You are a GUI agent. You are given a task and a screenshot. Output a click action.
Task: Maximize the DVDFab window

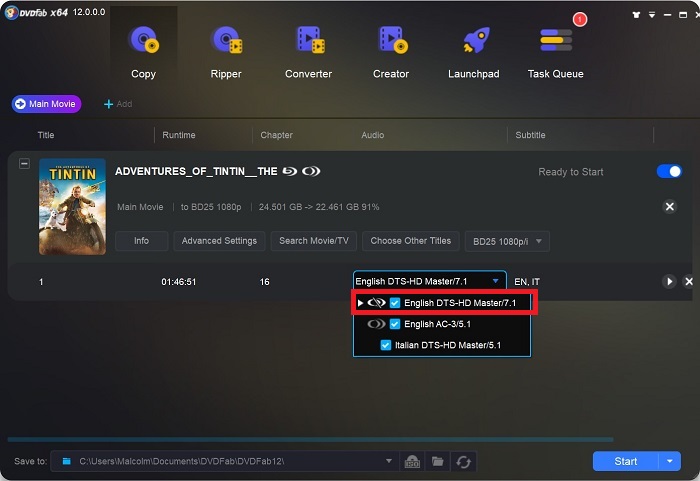pos(683,15)
